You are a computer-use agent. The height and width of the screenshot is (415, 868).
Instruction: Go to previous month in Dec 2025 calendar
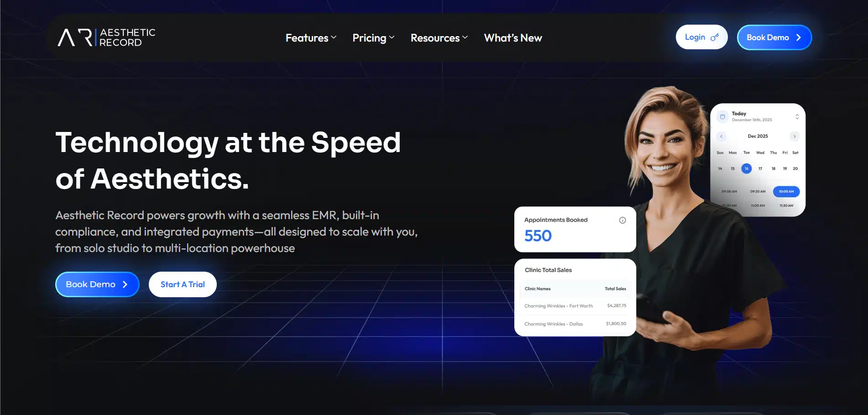722,136
